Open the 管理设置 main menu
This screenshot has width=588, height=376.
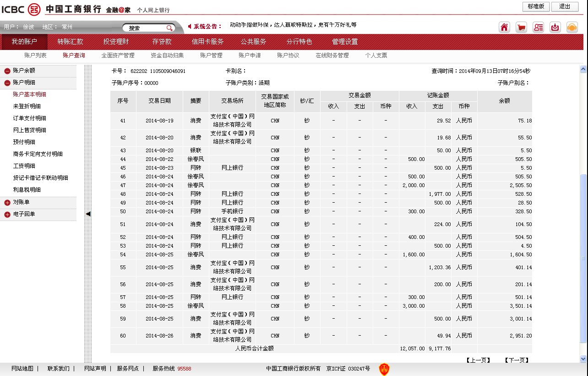(x=345, y=42)
